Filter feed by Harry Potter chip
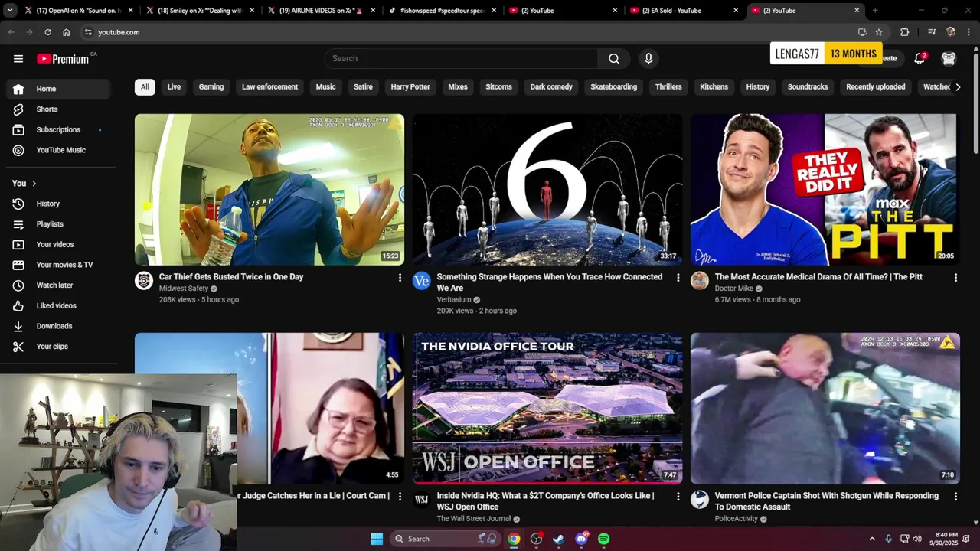The width and height of the screenshot is (980, 551). tap(410, 87)
